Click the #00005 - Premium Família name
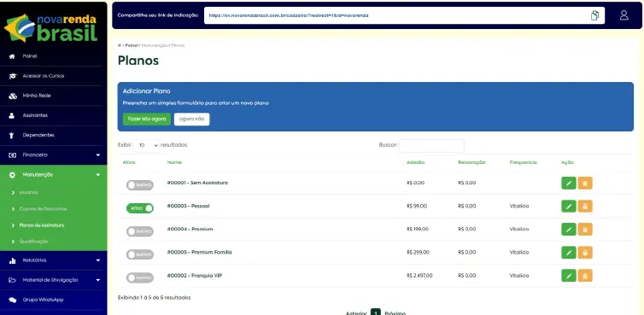Image resolution: width=644 pixels, height=315 pixels. [199, 252]
